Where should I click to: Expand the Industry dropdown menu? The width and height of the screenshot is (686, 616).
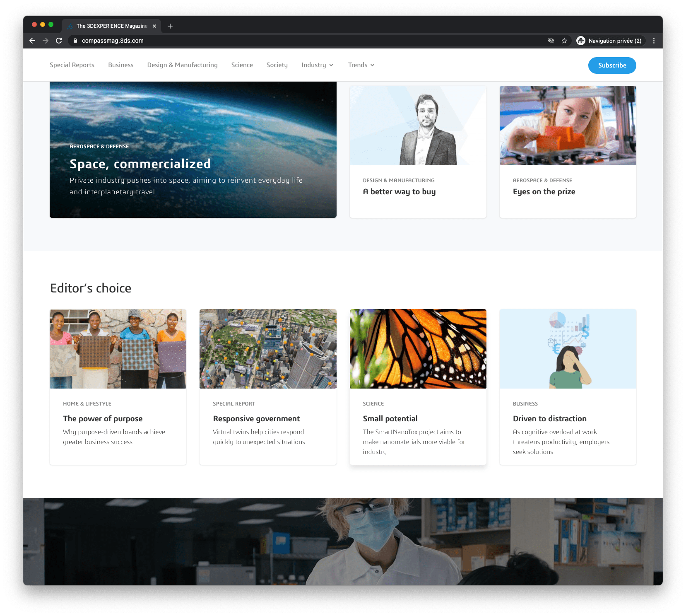click(x=317, y=65)
